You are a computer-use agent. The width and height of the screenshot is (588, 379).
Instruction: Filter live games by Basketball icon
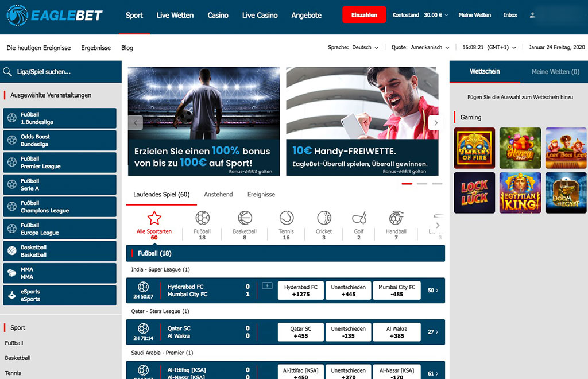[x=245, y=218]
